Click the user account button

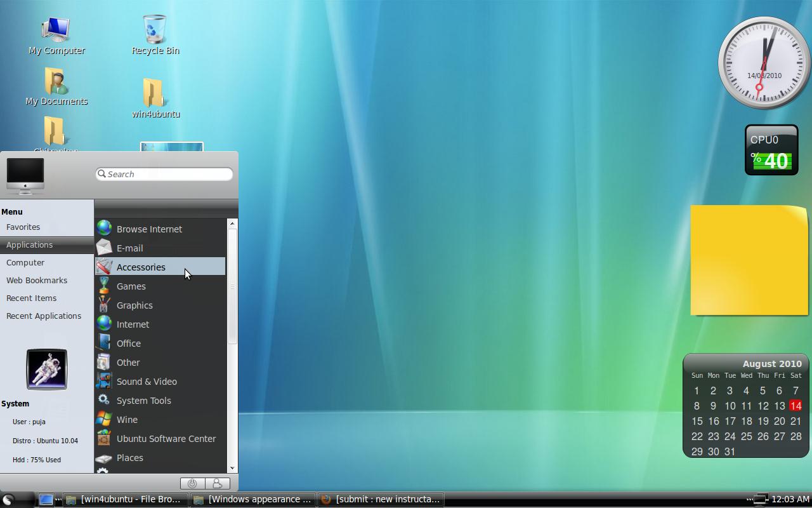point(218,483)
